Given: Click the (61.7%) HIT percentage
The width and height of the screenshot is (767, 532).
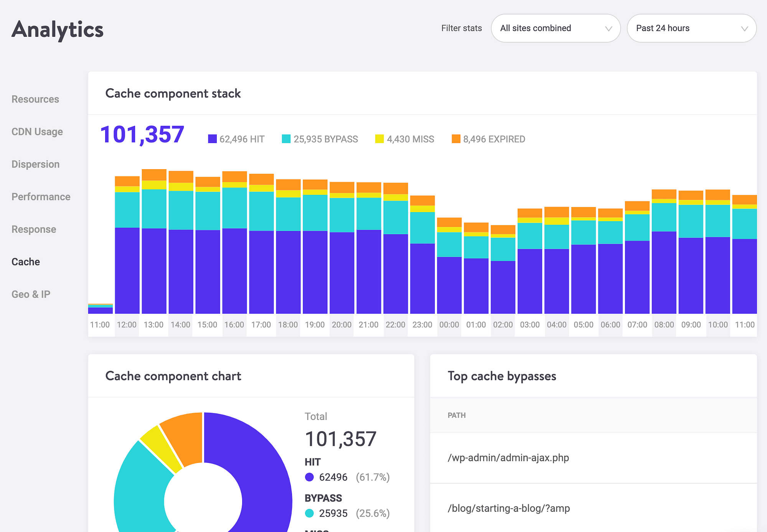Looking at the screenshot, I should (373, 477).
